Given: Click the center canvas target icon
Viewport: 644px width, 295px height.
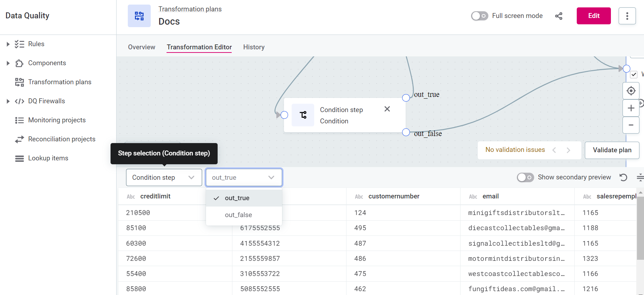Looking at the screenshot, I should 631,91.
